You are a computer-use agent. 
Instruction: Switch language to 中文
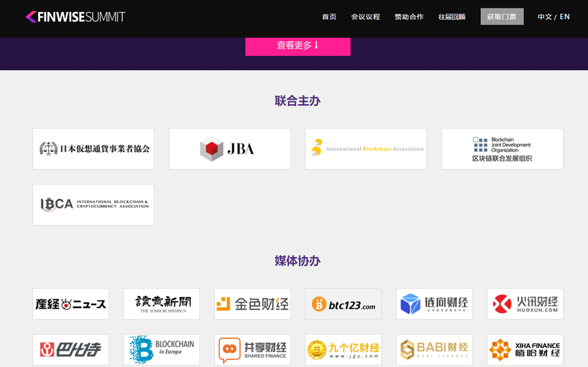click(x=545, y=17)
